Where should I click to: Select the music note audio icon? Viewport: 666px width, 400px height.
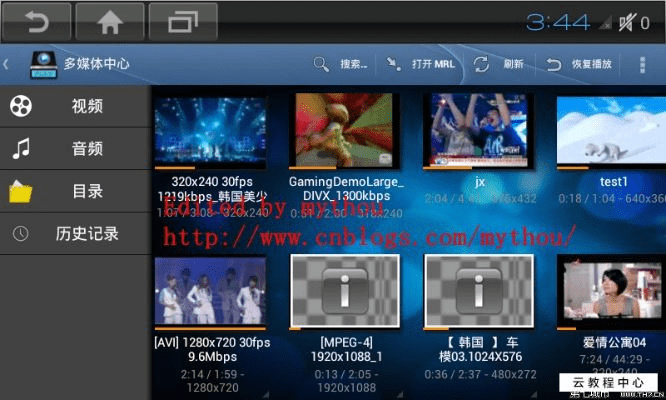(21, 148)
